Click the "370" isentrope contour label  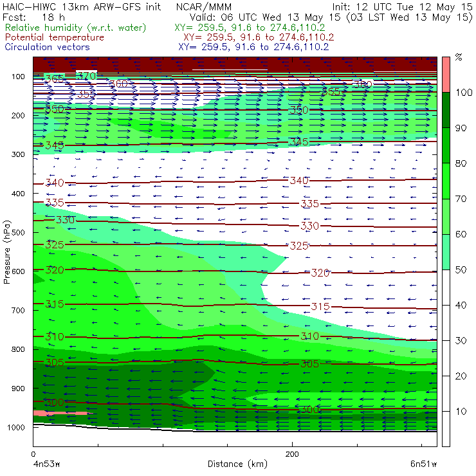point(87,76)
